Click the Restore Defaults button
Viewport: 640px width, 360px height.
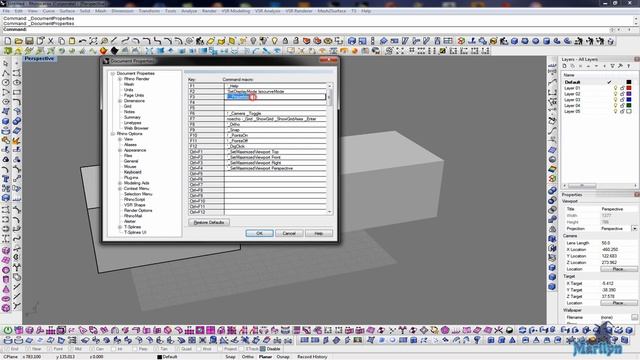(209, 222)
